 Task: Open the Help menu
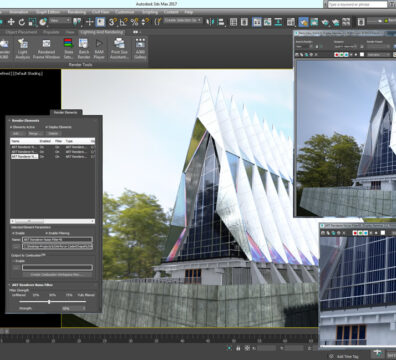[189, 12]
